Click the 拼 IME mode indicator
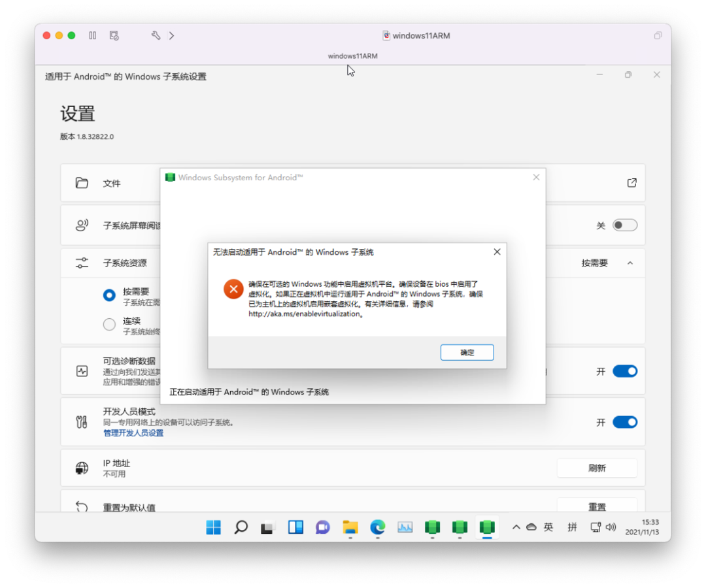706x588 pixels. (x=572, y=527)
